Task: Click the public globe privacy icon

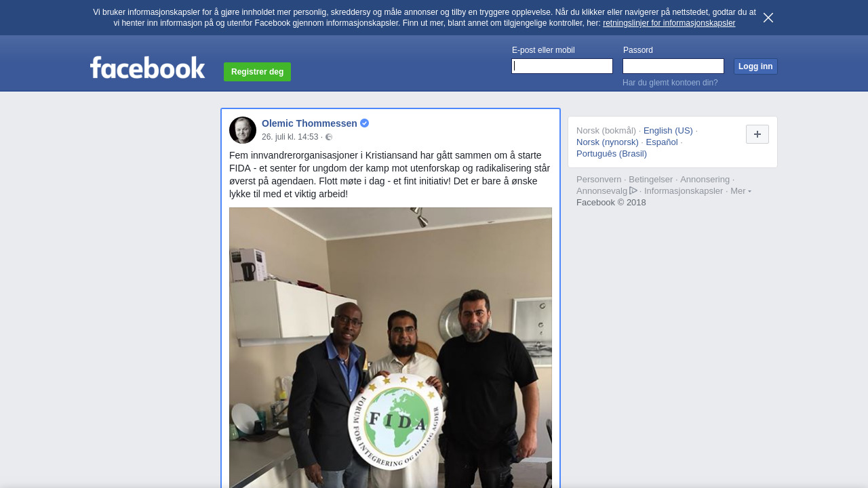Action: pyautogui.click(x=329, y=137)
